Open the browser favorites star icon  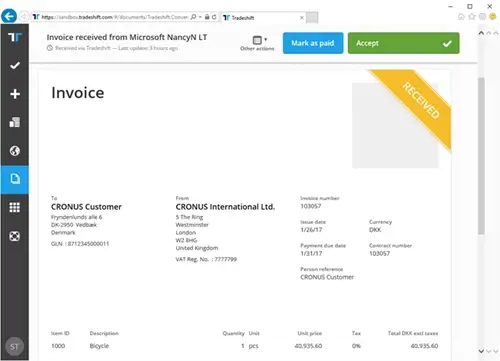coord(472,17)
